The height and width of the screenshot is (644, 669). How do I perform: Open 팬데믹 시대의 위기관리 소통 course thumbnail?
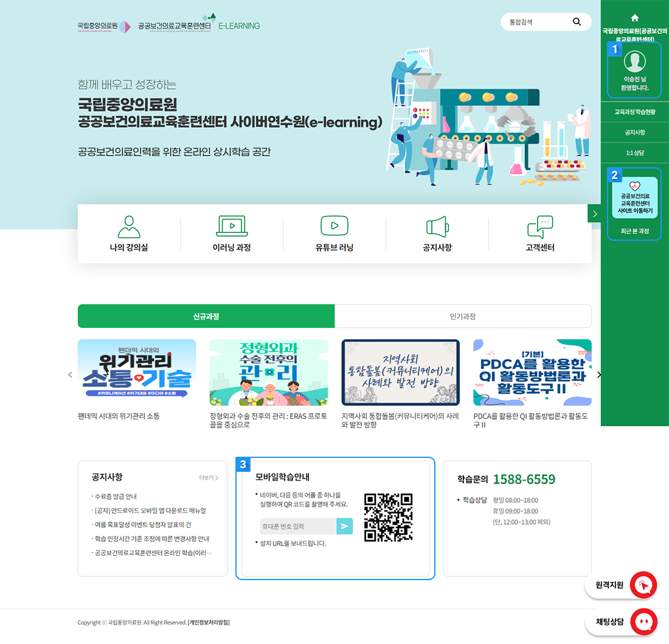click(137, 372)
